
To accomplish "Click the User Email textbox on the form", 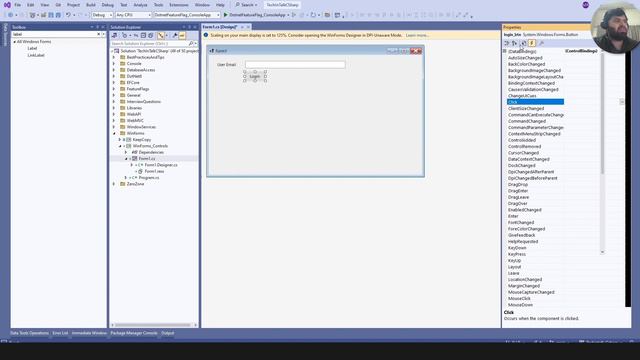I will [x=295, y=64].
